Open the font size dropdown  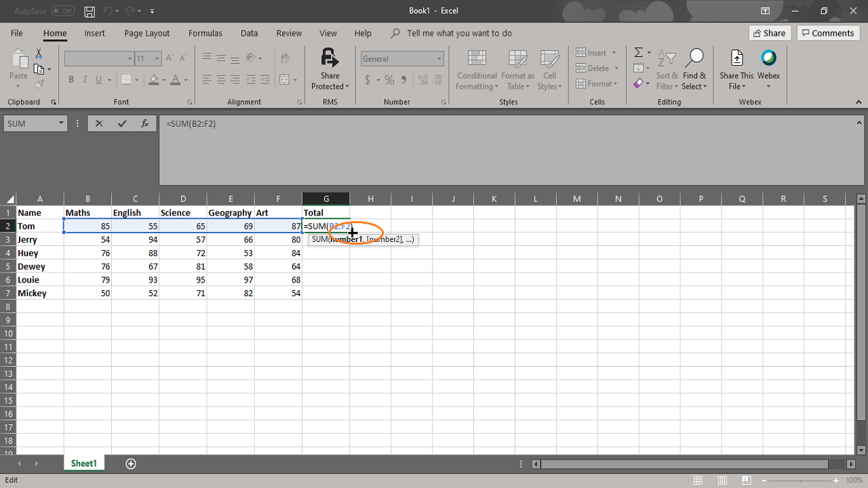click(x=157, y=59)
